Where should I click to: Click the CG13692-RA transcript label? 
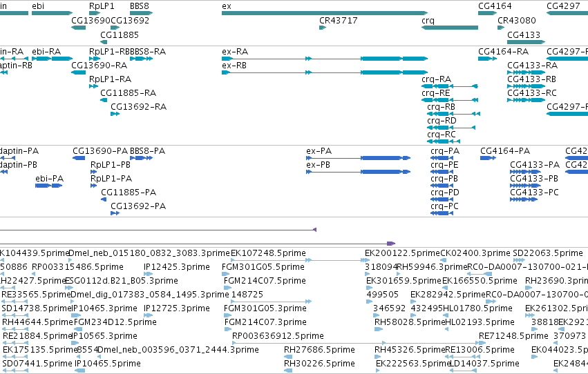click(139, 107)
